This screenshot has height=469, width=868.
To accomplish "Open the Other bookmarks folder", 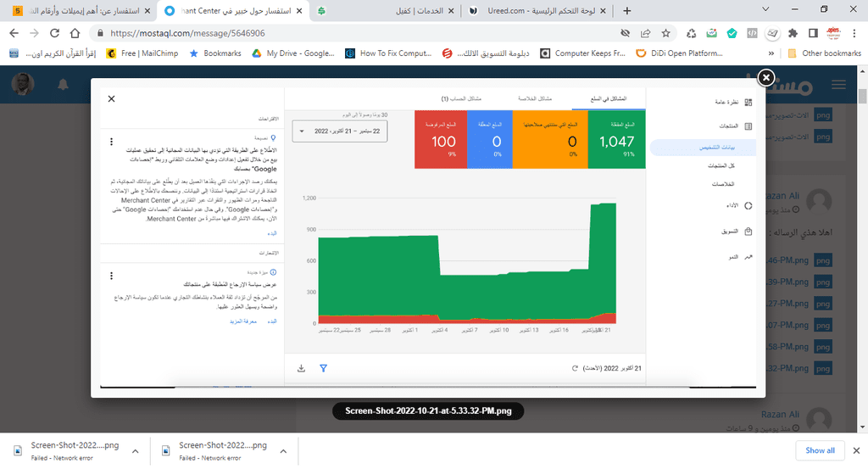I will (824, 53).
